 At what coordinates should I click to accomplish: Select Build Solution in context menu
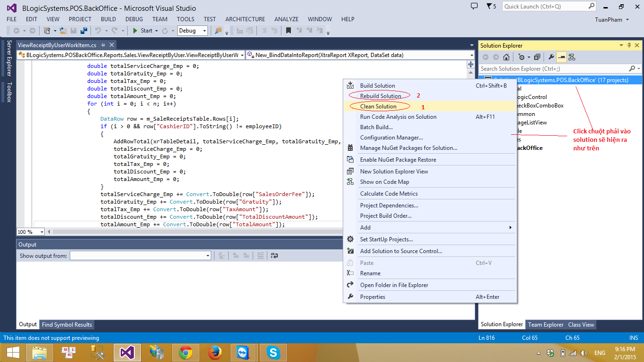coord(430,86)
